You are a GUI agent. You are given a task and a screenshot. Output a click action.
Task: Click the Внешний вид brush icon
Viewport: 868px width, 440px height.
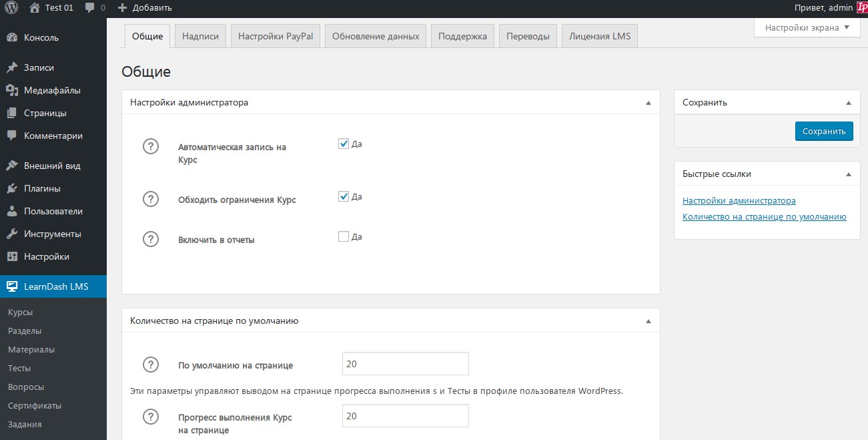coord(12,166)
